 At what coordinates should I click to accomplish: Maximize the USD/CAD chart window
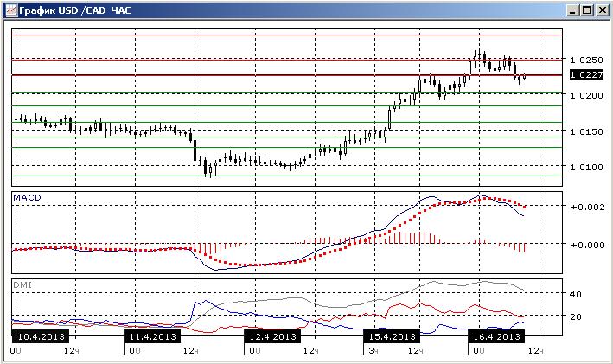(x=587, y=10)
